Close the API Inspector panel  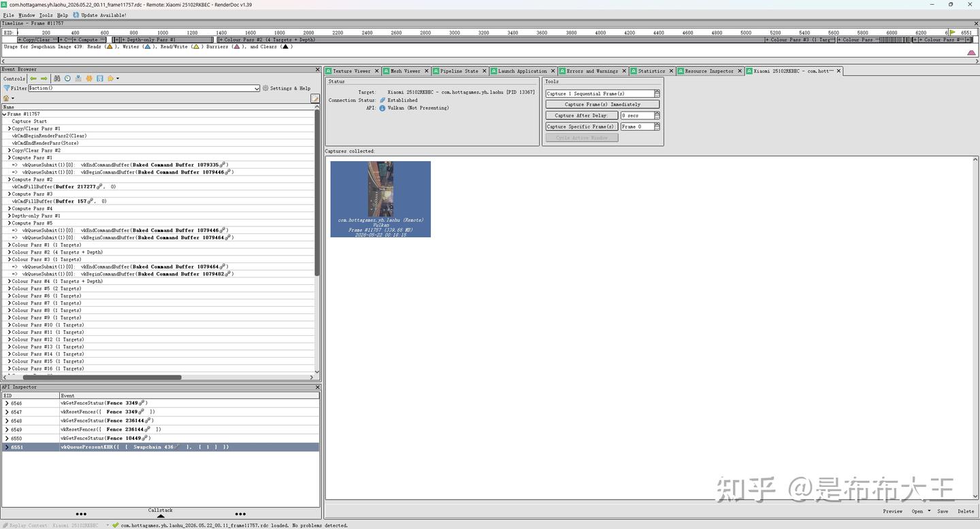(317, 387)
